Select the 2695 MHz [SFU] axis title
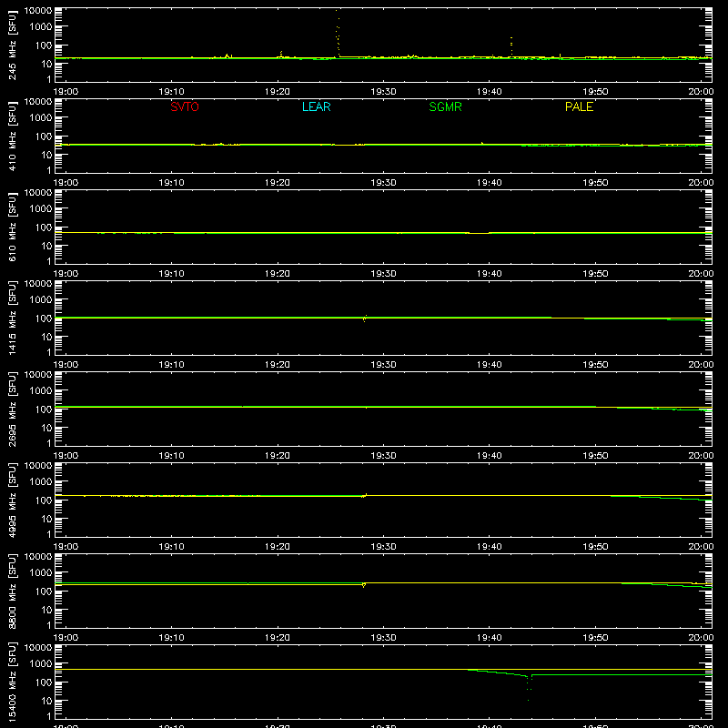 click(12, 409)
